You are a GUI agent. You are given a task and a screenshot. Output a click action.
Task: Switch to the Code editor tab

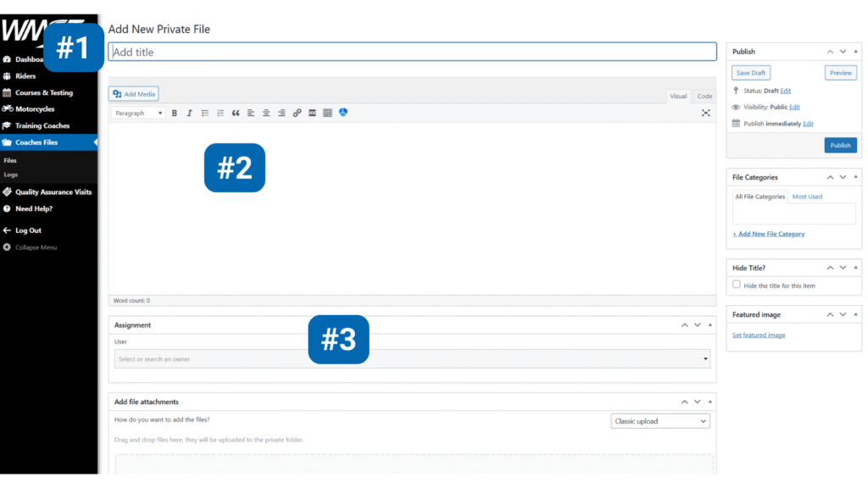[704, 96]
